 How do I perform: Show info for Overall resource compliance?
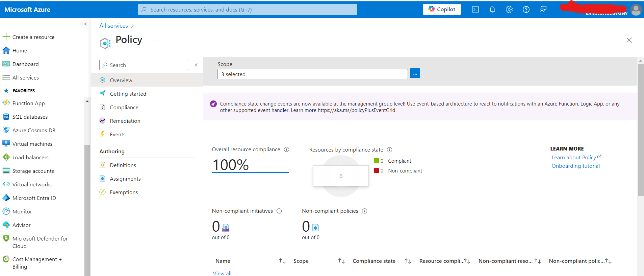(x=287, y=149)
